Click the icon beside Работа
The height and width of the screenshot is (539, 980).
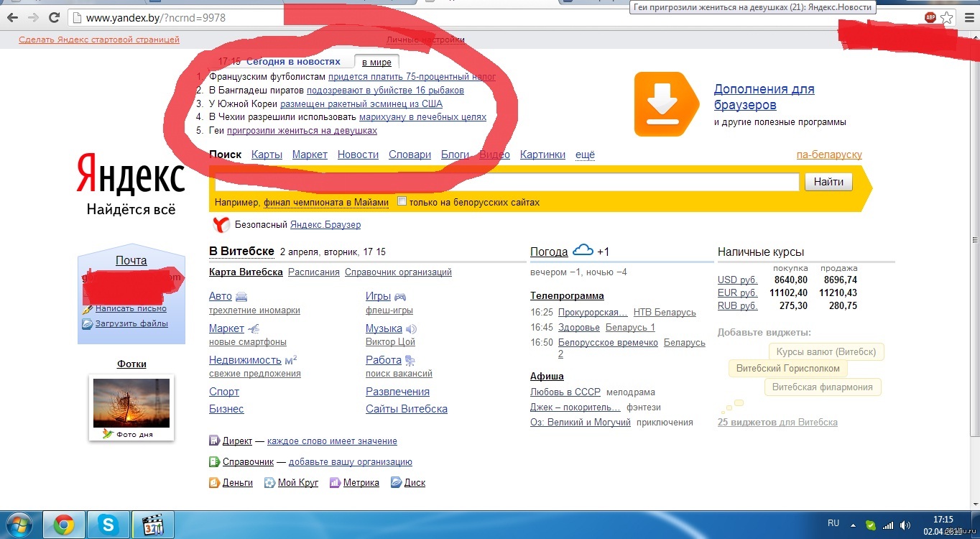click(x=410, y=360)
